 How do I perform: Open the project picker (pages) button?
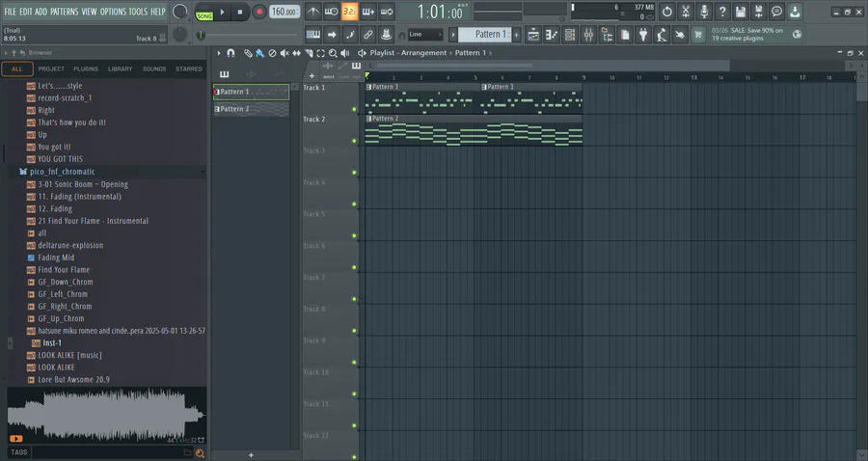pos(625,35)
